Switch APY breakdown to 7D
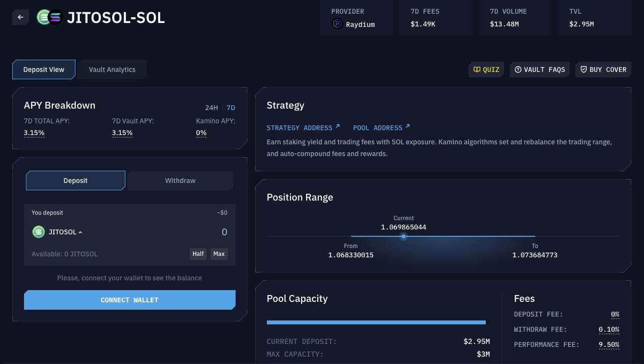The image size is (644, 364). tap(231, 108)
